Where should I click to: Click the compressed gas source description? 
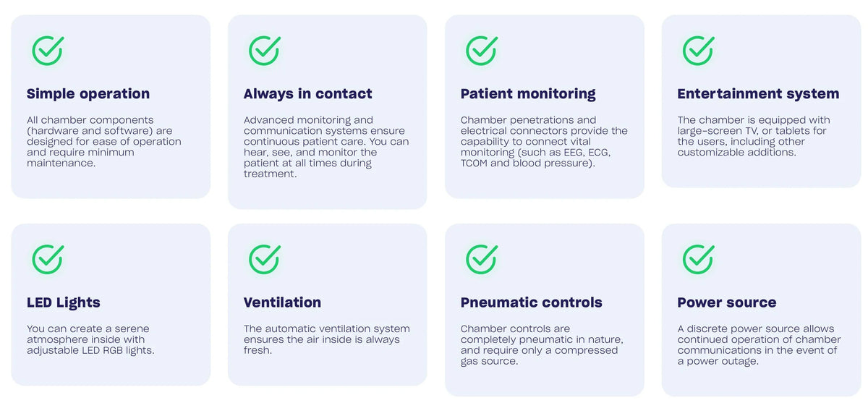pos(542,344)
